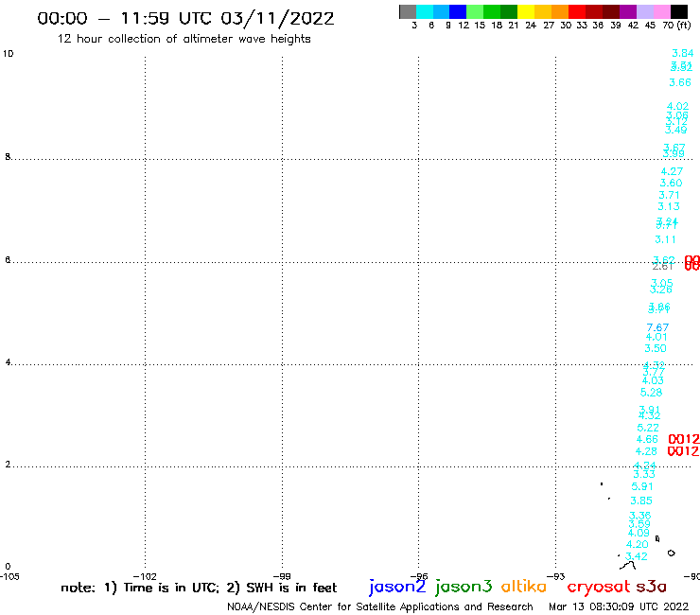This screenshot has width=700, height=615.
Task: Click the 'jason2' satellite label
Action: pos(397,587)
